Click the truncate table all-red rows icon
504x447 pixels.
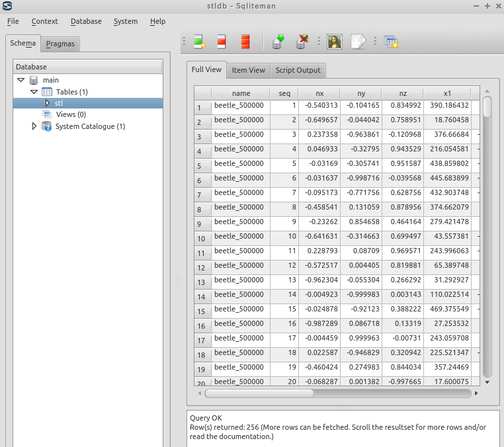tap(245, 42)
